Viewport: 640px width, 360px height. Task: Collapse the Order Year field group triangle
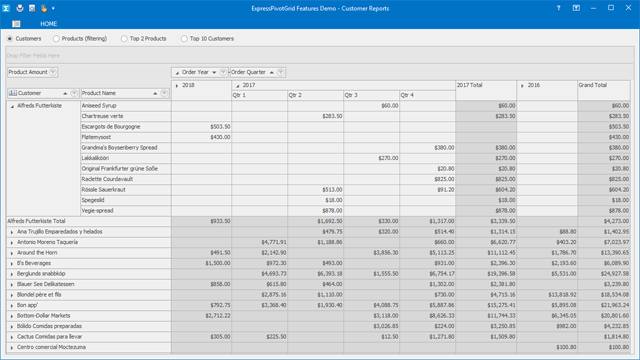(x=177, y=73)
